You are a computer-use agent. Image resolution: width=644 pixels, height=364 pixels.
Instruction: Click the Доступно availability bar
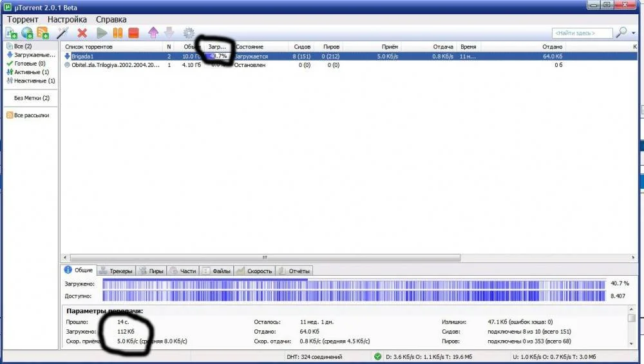point(354,296)
